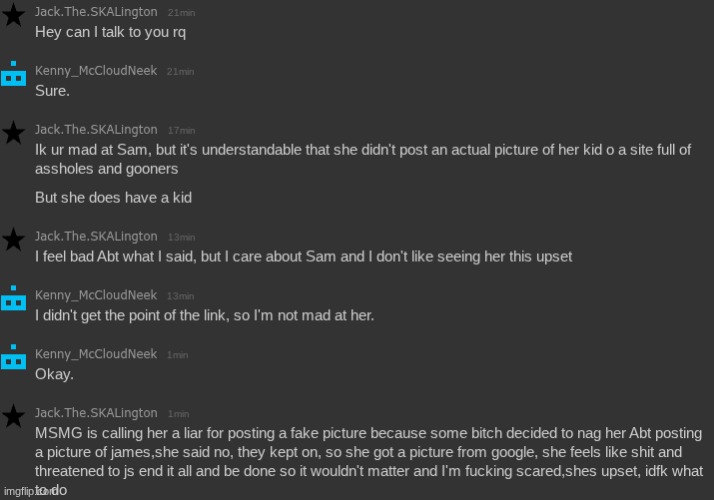Screen dimensions: 714x500
Task: Open star avatar beside "I feel bad Abt" message
Action: pyautogui.click(x=13, y=239)
